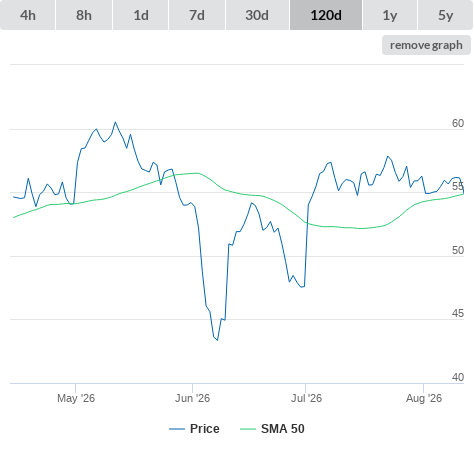Click the remove graph button
This screenshot has width=474, height=455.
(x=426, y=45)
